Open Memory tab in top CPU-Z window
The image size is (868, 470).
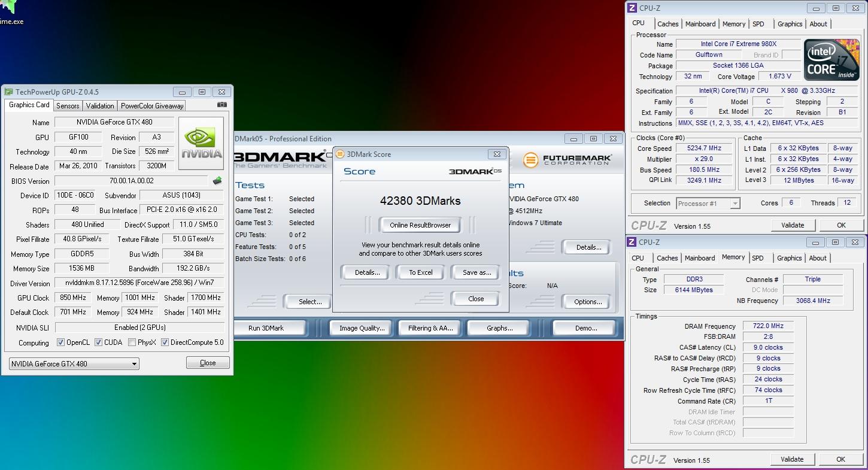pos(734,24)
